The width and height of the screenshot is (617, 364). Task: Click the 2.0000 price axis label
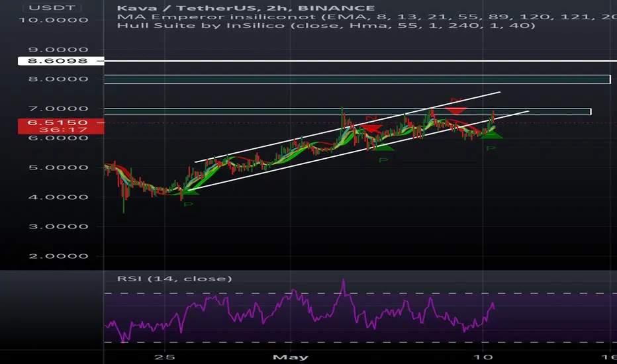tap(58, 256)
